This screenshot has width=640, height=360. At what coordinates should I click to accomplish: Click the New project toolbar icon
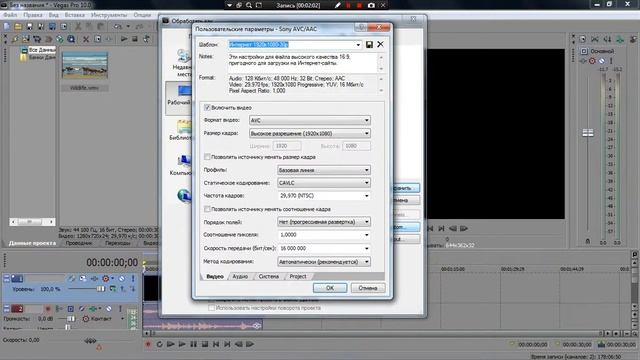7,27
